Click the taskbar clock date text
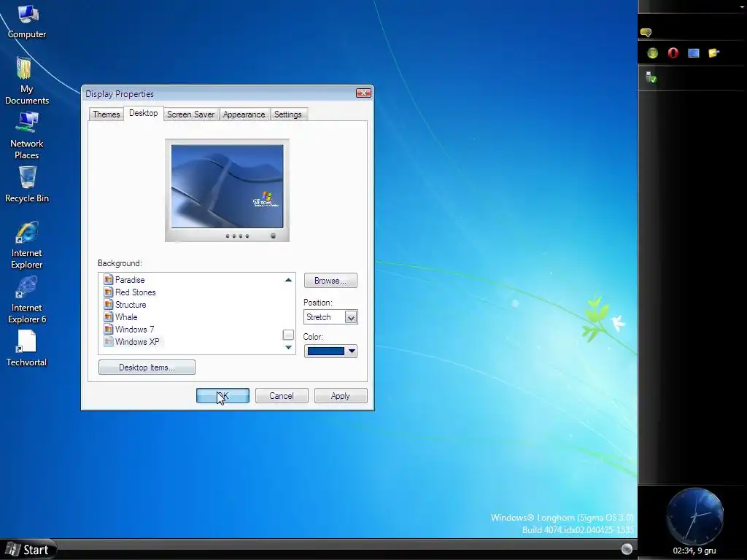747x560 pixels. 694,551
